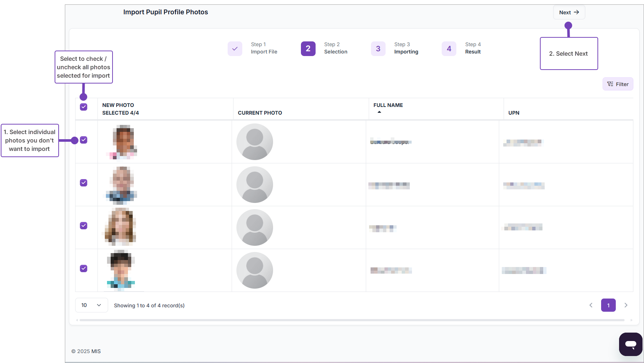The width and height of the screenshot is (644, 363).
Task: Click the horizontal scrollbar below the table
Action: click(x=352, y=320)
